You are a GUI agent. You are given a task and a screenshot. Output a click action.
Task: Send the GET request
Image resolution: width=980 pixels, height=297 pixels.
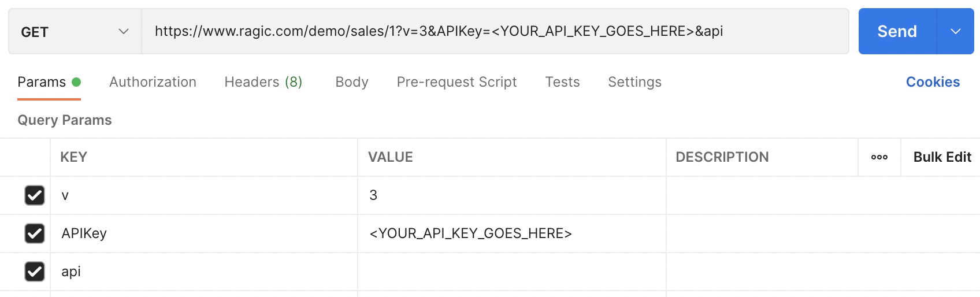pos(897,32)
